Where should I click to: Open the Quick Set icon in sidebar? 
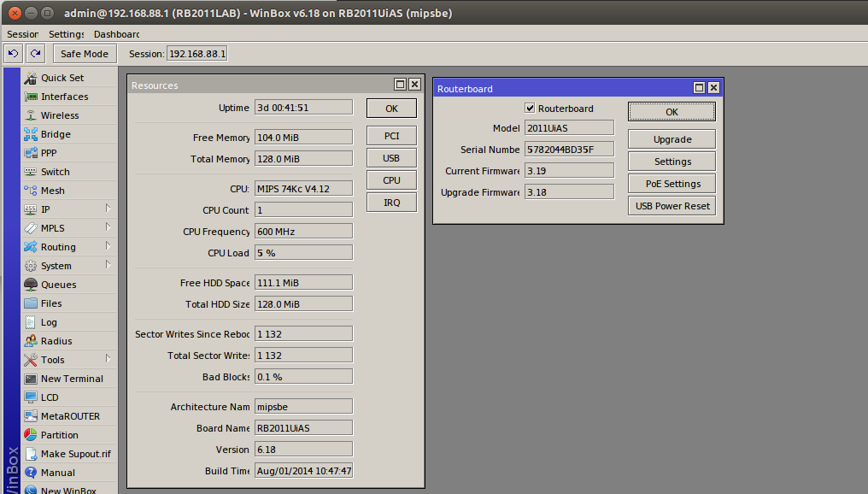click(31, 78)
